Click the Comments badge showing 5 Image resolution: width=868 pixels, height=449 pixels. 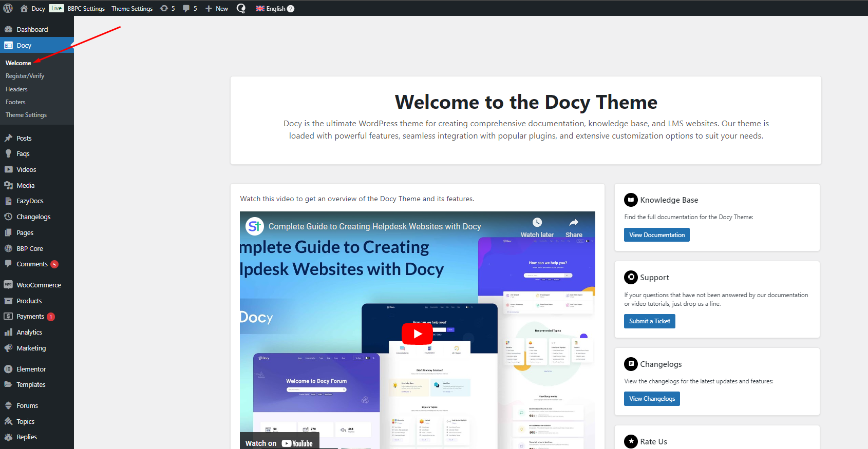pos(54,264)
